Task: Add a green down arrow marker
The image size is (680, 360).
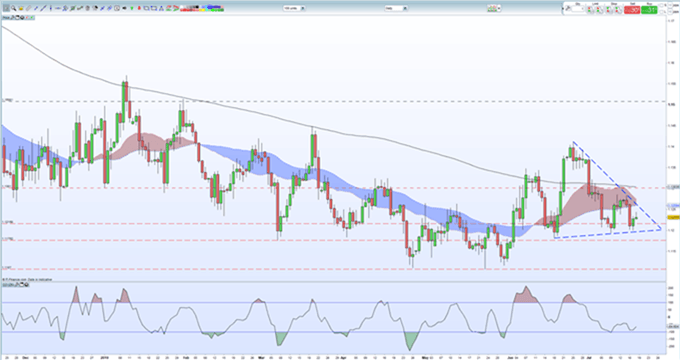Action: pyautogui.click(x=131, y=8)
